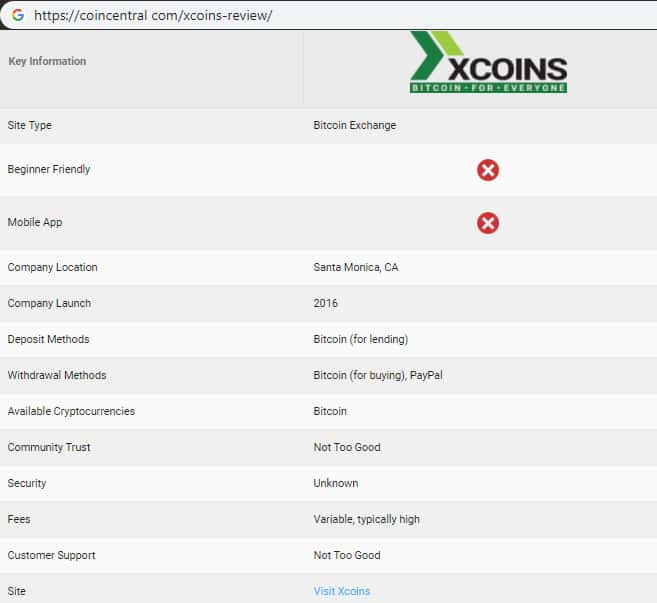Select the Bitcoin Exchange value
Screen dimensions: 657x603
coord(355,125)
